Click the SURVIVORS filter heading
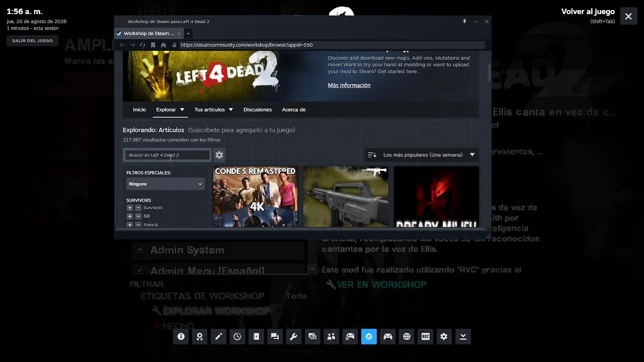Viewport: 644px width, 362px height. point(138,200)
